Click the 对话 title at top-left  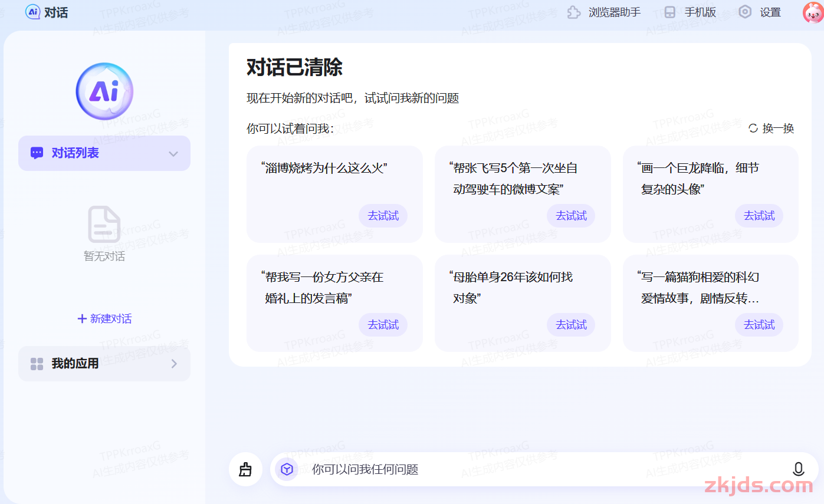pyautogui.click(x=56, y=12)
